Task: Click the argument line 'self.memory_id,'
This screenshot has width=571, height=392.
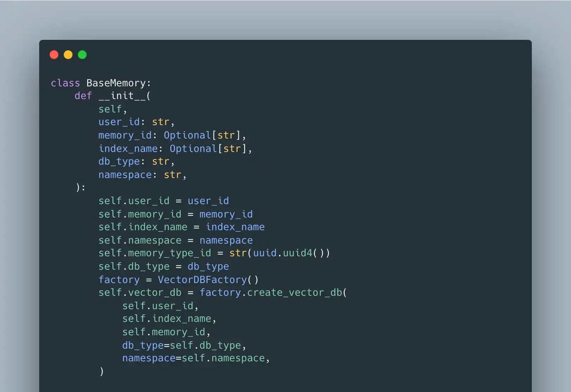Action: pos(167,332)
